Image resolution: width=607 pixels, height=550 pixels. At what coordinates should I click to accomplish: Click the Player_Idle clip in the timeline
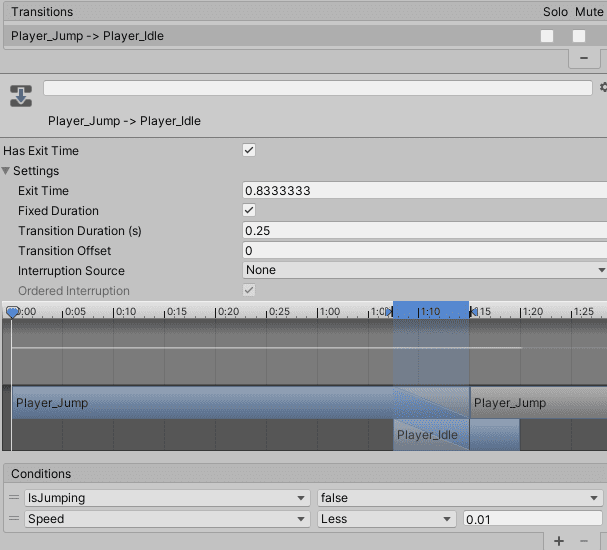coord(430,435)
